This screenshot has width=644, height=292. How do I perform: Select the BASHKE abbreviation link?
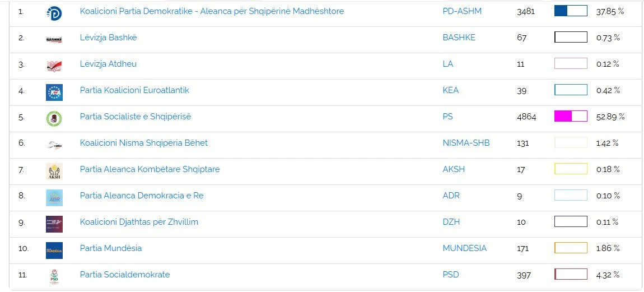(x=459, y=38)
